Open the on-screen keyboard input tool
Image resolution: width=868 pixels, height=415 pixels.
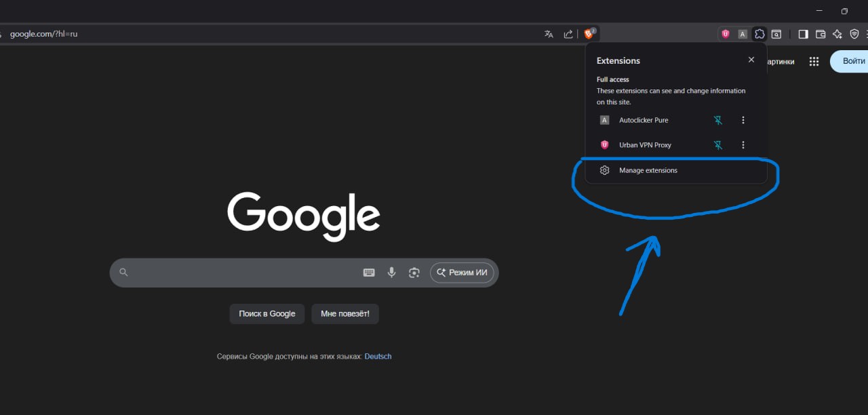(369, 273)
